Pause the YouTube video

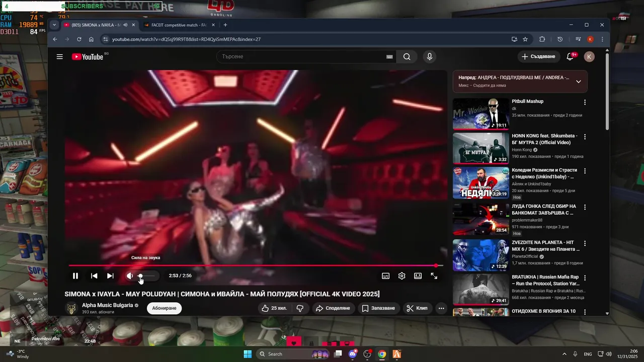(x=75, y=276)
